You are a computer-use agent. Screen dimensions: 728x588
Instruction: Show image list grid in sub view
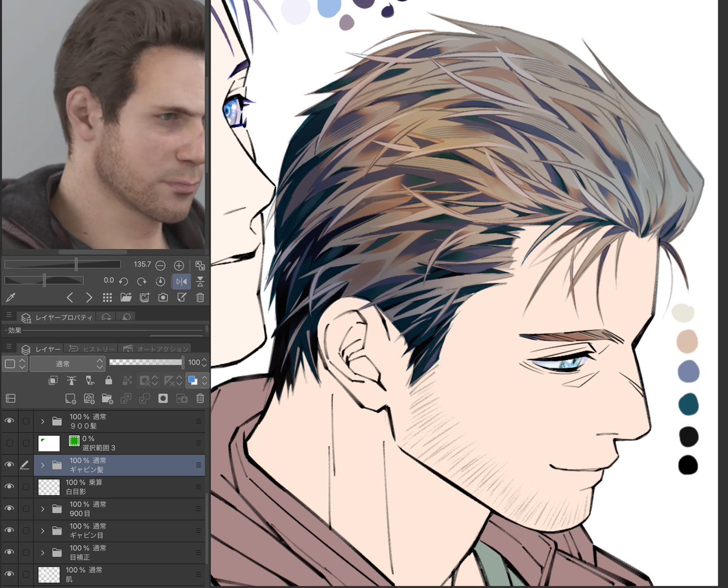pos(107,297)
